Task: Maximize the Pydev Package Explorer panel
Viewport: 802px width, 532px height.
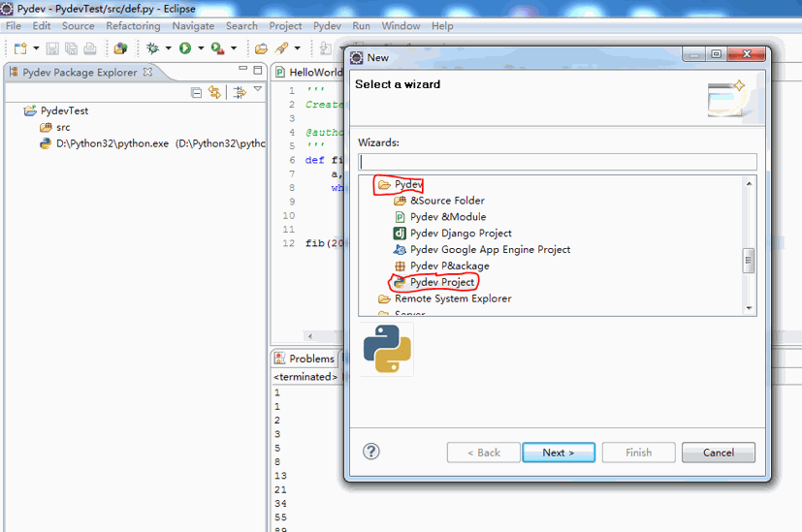Action: click(x=258, y=70)
